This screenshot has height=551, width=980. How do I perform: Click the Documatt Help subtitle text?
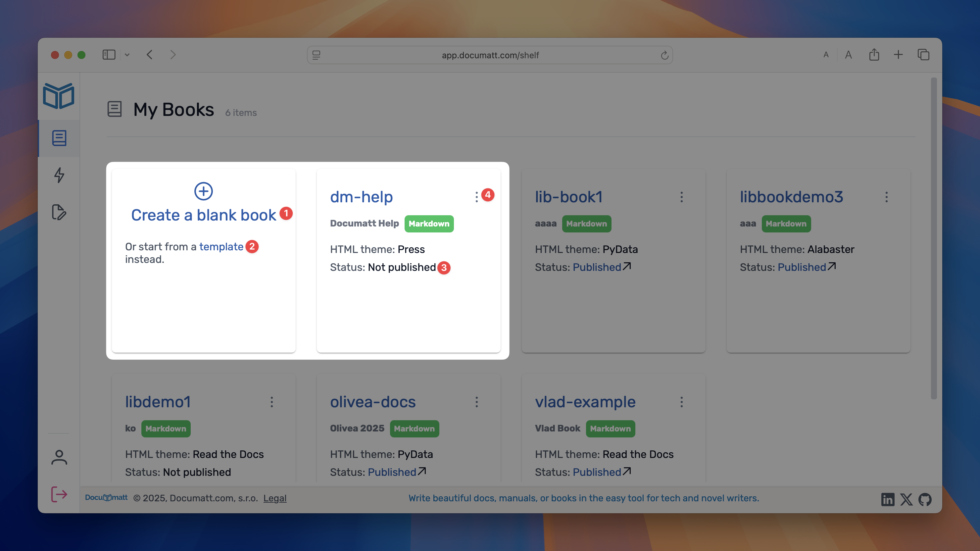point(364,224)
